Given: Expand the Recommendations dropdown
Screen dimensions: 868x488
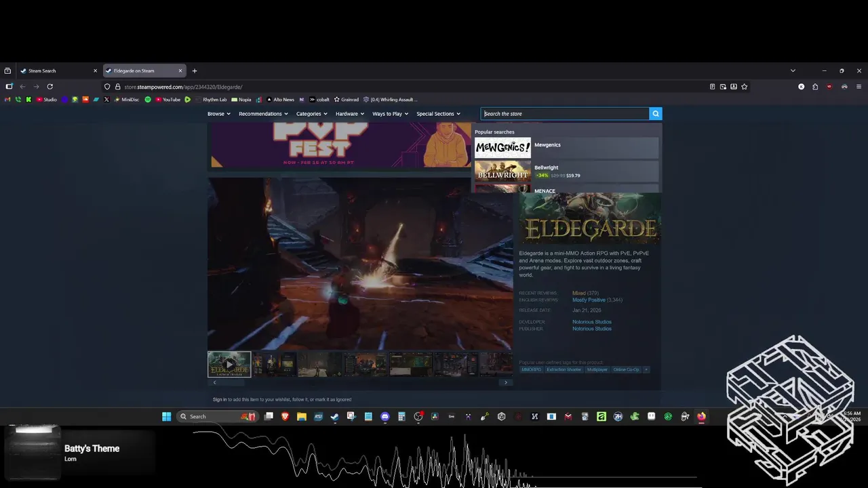Looking at the screenshot, I should 263,114.
